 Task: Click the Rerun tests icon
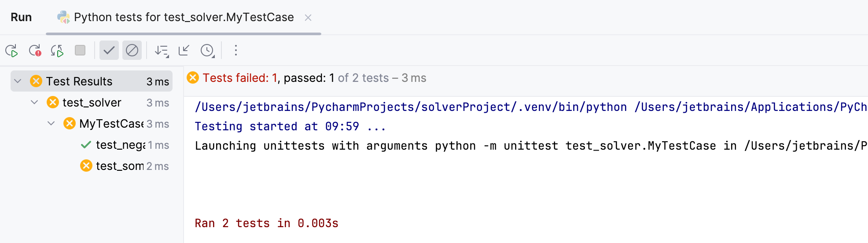point(12,51)
